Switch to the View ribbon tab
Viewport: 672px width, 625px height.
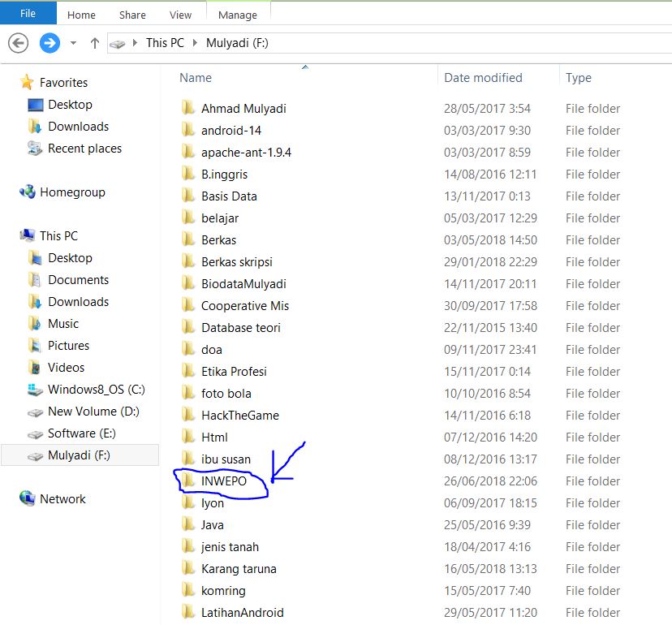180,15
